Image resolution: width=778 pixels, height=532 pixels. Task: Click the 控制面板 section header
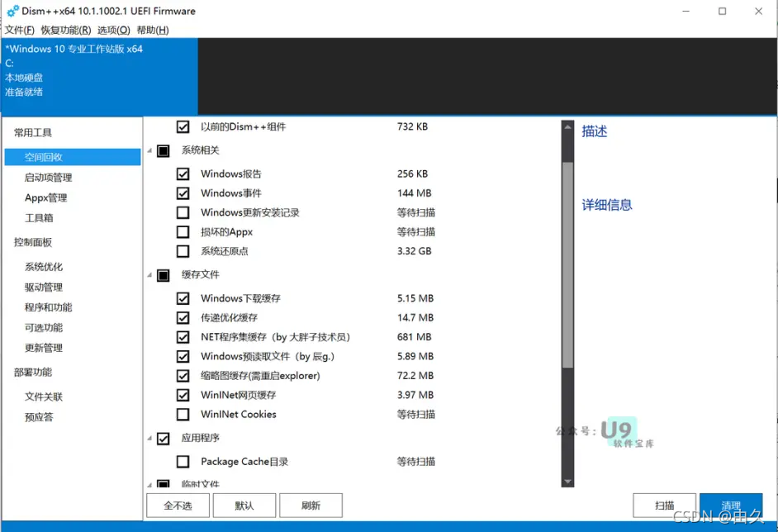pos(33,242)
